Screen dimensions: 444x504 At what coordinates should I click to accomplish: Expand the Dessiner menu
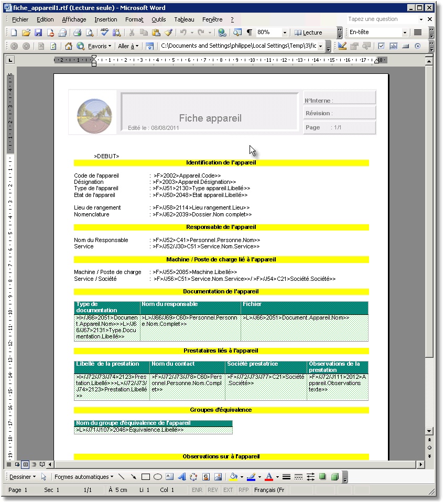pos(23,477)
